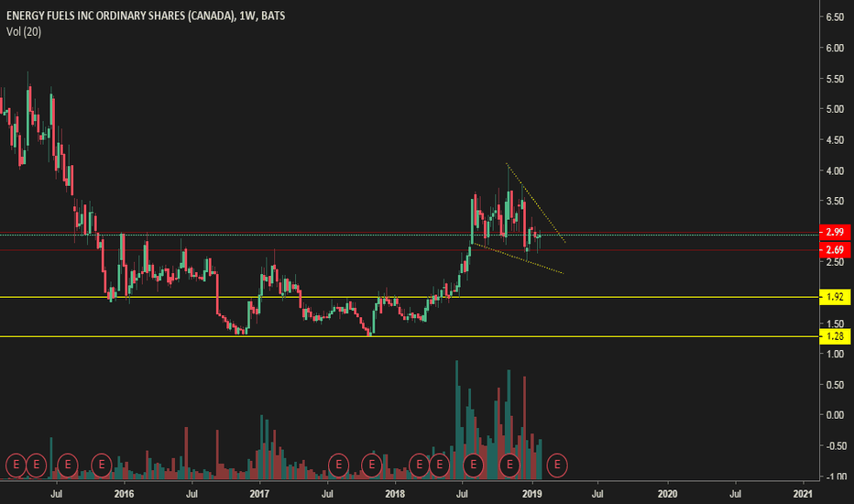Click the yellow horizontal line at 1.92
This screenshot has width=854, height=504.
click(x=409, y=297)
